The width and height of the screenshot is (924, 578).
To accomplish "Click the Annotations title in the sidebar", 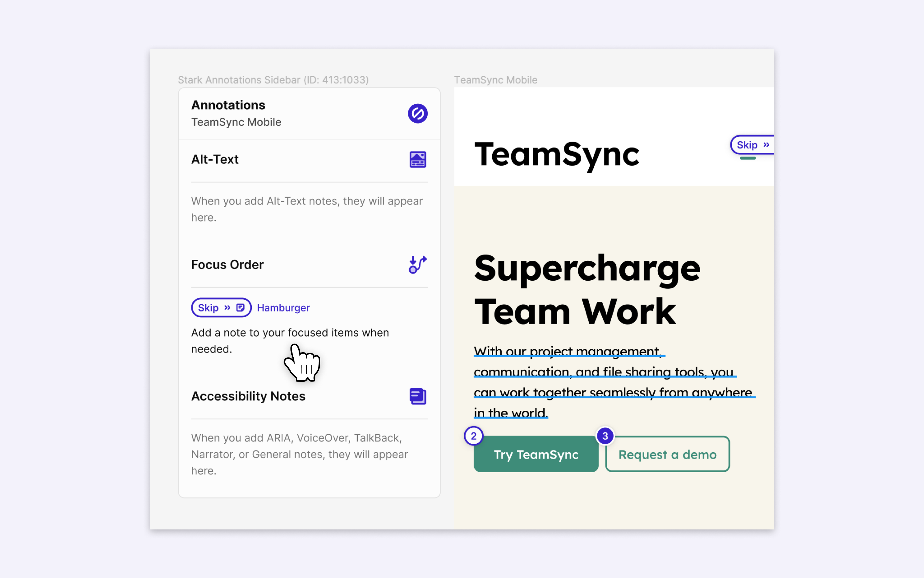I will (x=228, y=105).
